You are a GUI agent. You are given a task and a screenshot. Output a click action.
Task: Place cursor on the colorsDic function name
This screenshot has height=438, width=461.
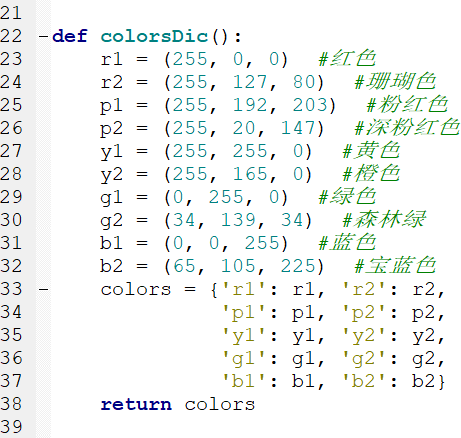155,36
